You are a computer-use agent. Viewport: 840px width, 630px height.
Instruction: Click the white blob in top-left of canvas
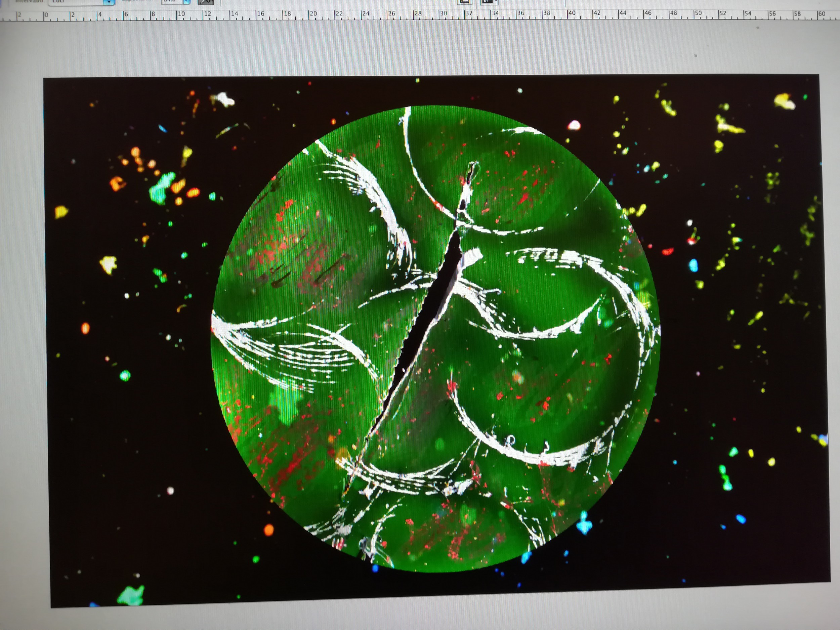[224, 99]
